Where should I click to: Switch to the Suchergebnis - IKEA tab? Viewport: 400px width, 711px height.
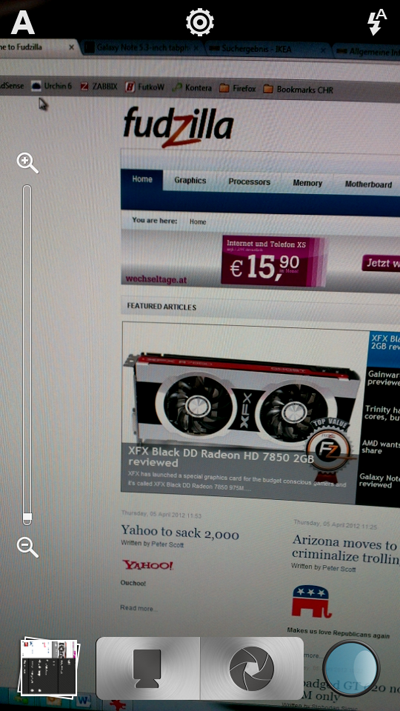(x=270, y=49)
